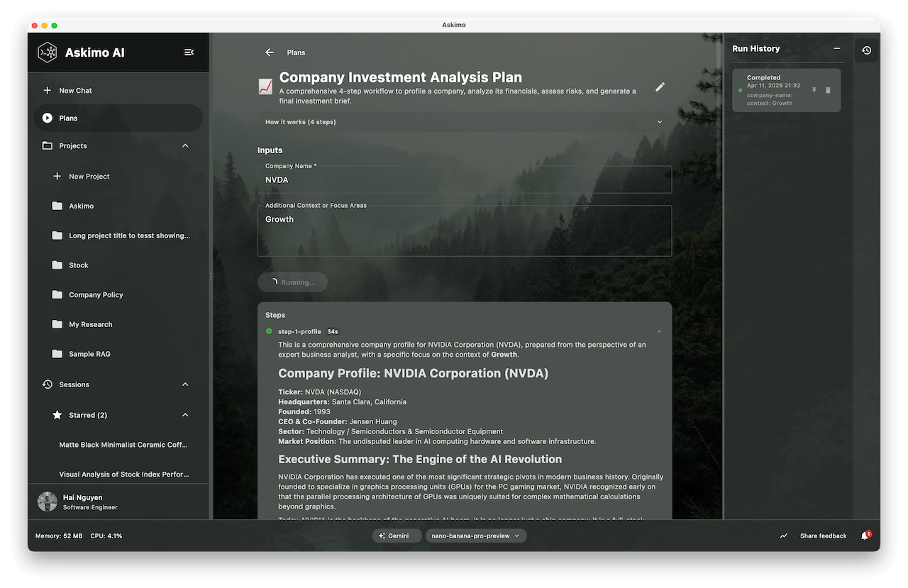Click the 'Company Investment Analysis Plan' title
Viewport: 908px width, 588px height.
tap(401, 77)
